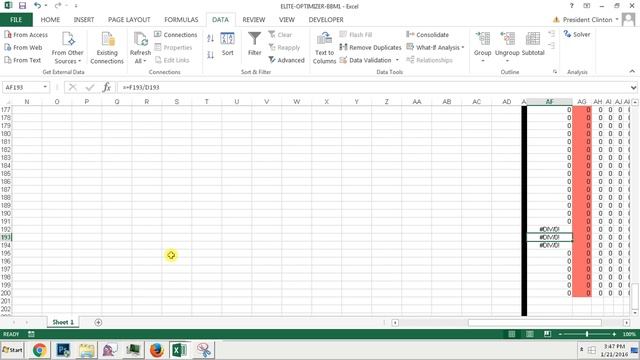Viewport: 640px width, 360px height.
Task: Launch Text to Columns wizard
Action: pyautogui.click(x=324, y=48)
